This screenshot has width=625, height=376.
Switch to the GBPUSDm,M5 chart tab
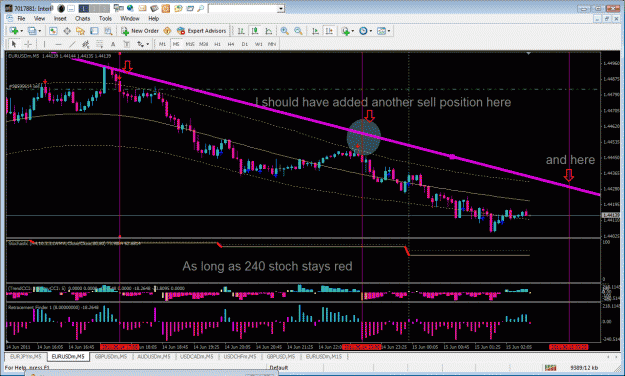(x=111, y=356)
